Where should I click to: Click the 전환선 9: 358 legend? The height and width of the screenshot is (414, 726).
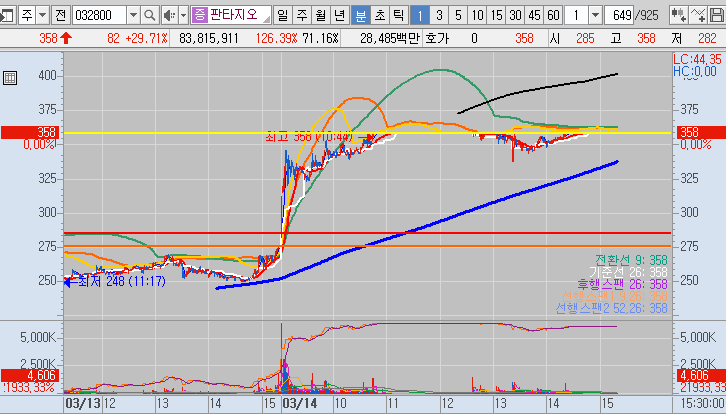click(631, 260)
